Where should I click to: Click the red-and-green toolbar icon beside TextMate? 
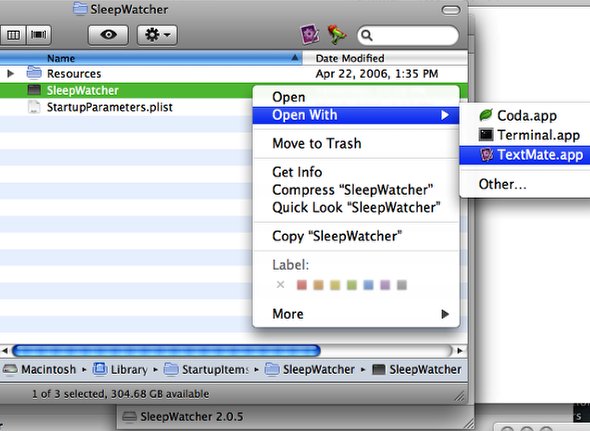point(337,34)
